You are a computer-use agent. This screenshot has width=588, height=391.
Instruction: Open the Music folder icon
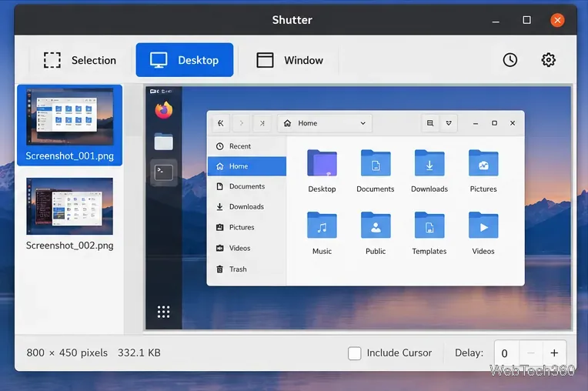[x=322, y=226]
